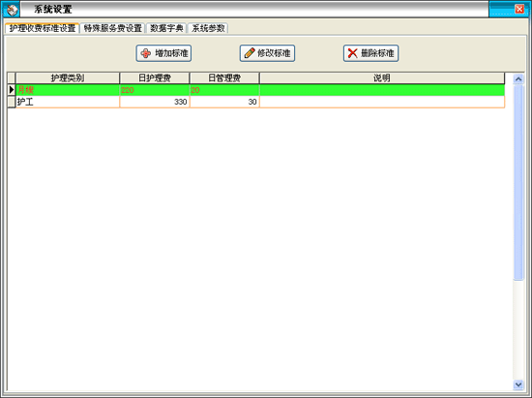Viewport: 532px width, 398px height.
Task: Click the 说明 cell in the green row
Action: coord(382,90)
